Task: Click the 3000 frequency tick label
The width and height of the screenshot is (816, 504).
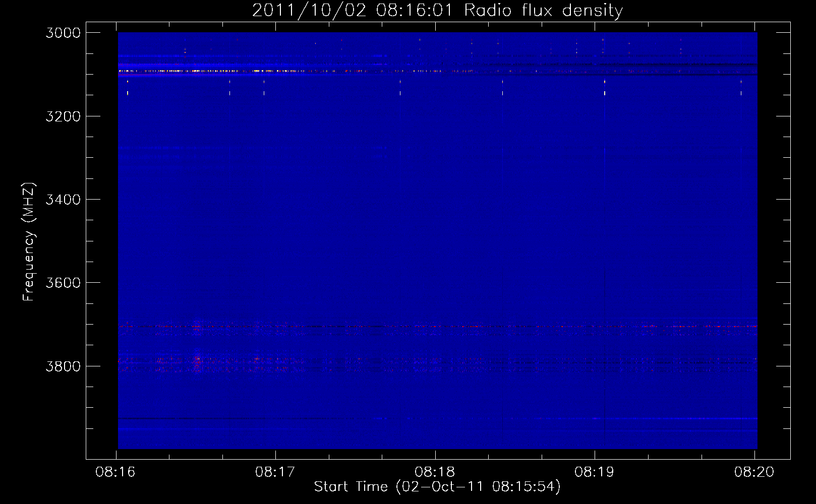Action: point(63,33)
